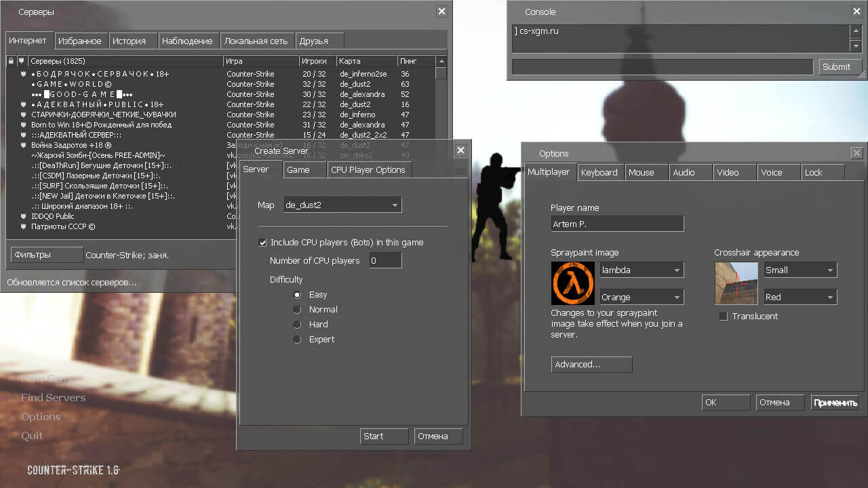Sort the server list by Карта column

(367, 61)
